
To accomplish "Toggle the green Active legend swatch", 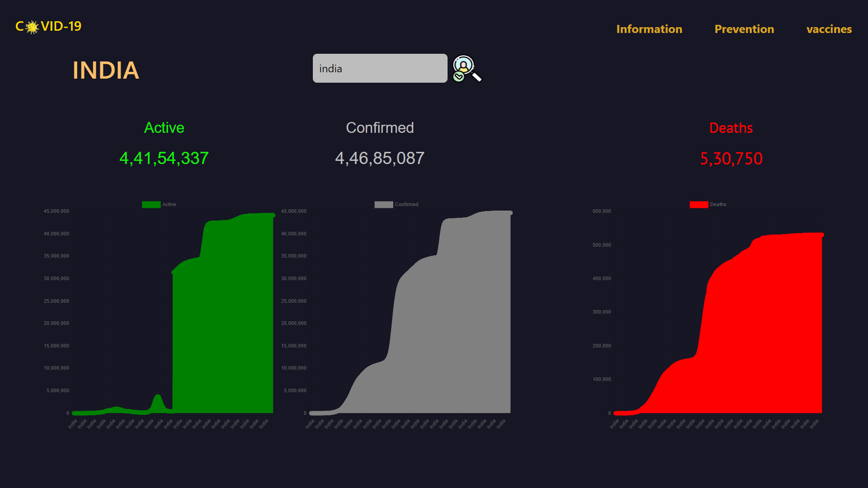I will click(151, 205).
